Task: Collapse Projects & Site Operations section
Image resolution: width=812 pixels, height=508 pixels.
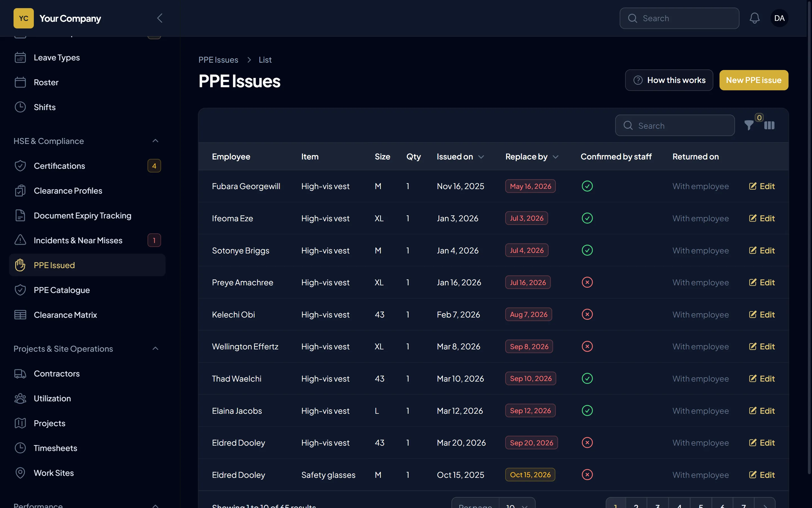Action: click(x=155, y=349)
